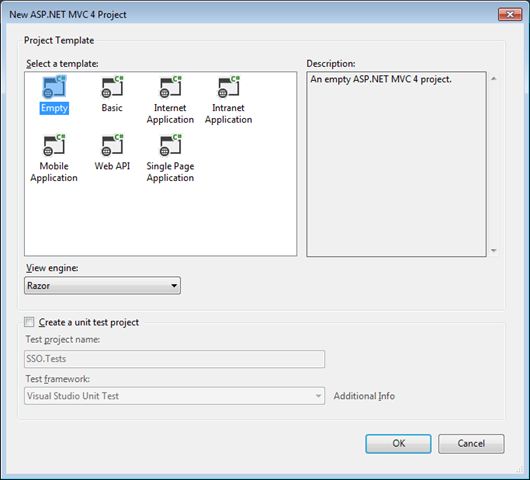Image resolution: width=530 pixels, height=480 pixels.
Task: Click the Cancel button
Action: 471,443
